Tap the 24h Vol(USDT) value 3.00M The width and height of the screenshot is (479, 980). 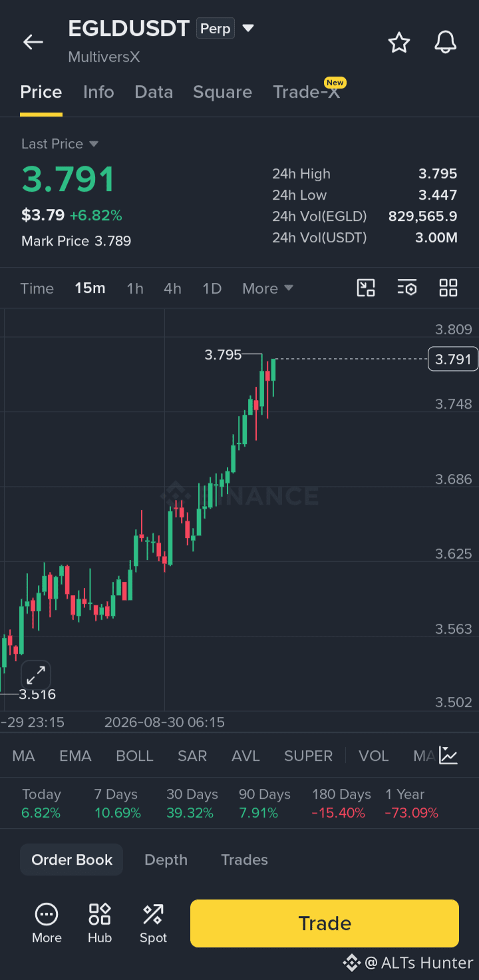436,238
